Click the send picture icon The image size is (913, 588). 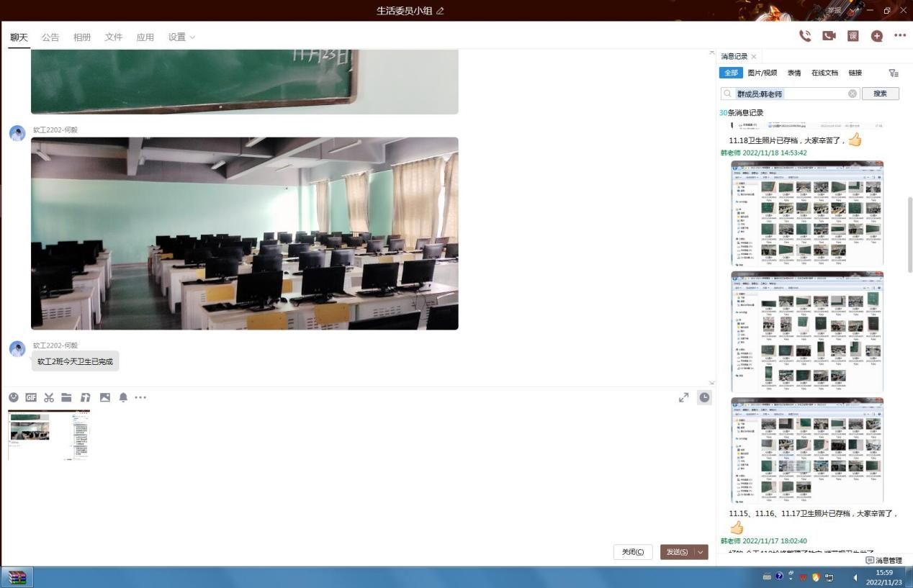pos(105,397)
